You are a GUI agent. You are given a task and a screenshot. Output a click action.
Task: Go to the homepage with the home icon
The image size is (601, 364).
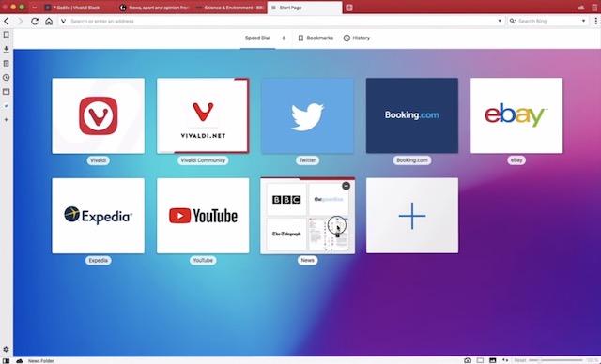[49, 21]
